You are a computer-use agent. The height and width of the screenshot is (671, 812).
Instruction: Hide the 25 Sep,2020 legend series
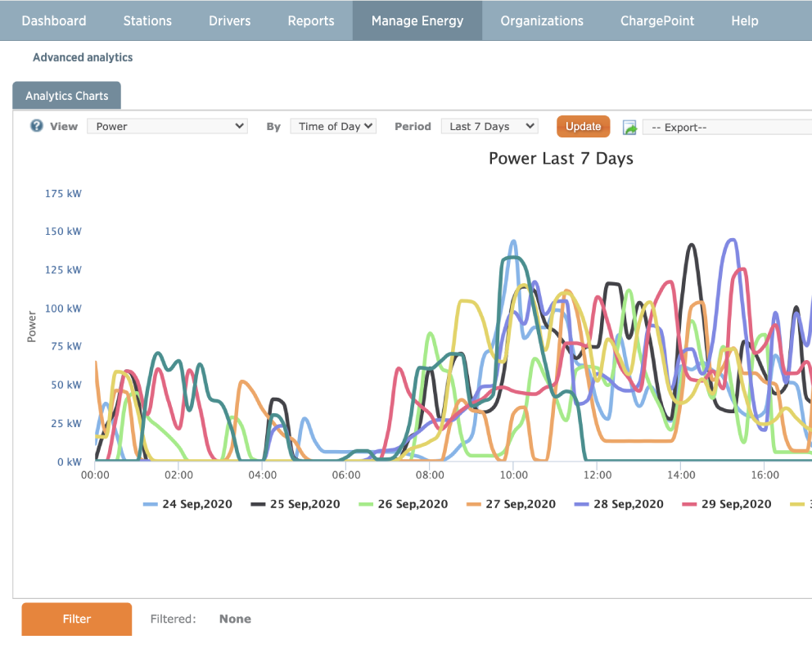[304, 504]
